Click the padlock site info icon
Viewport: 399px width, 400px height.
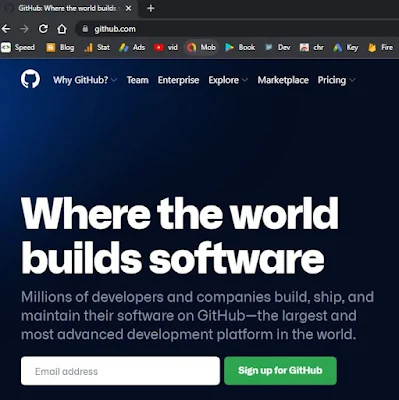click(x=85, y=29)
